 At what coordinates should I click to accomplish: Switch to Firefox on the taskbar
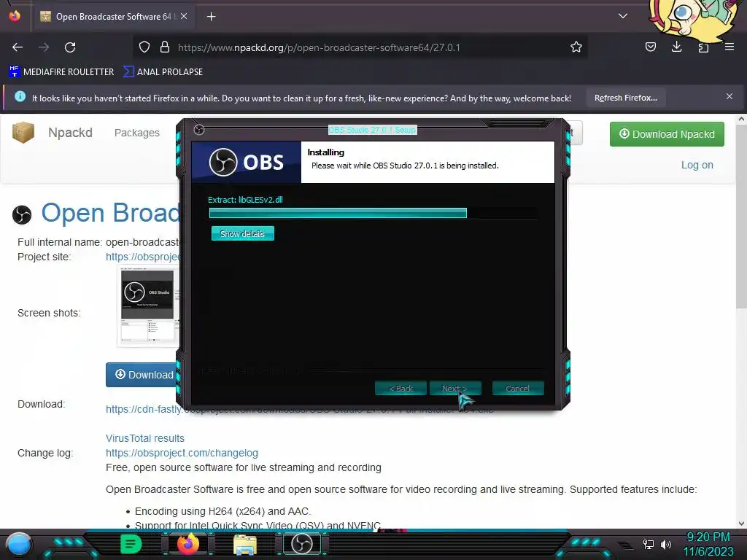tap(188, 544)
